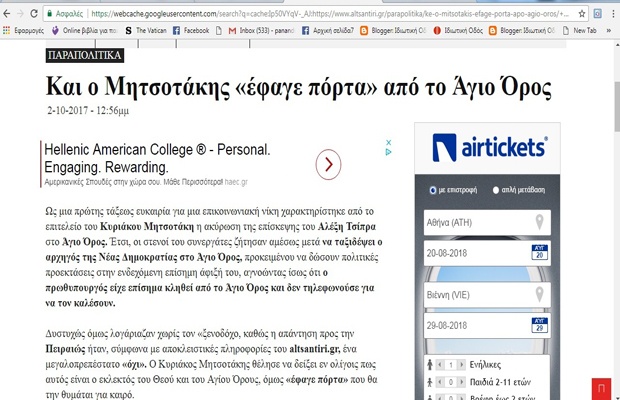Open the New Tab bookmark
Viewport: 620px width, 400px height.
point(580,30)
